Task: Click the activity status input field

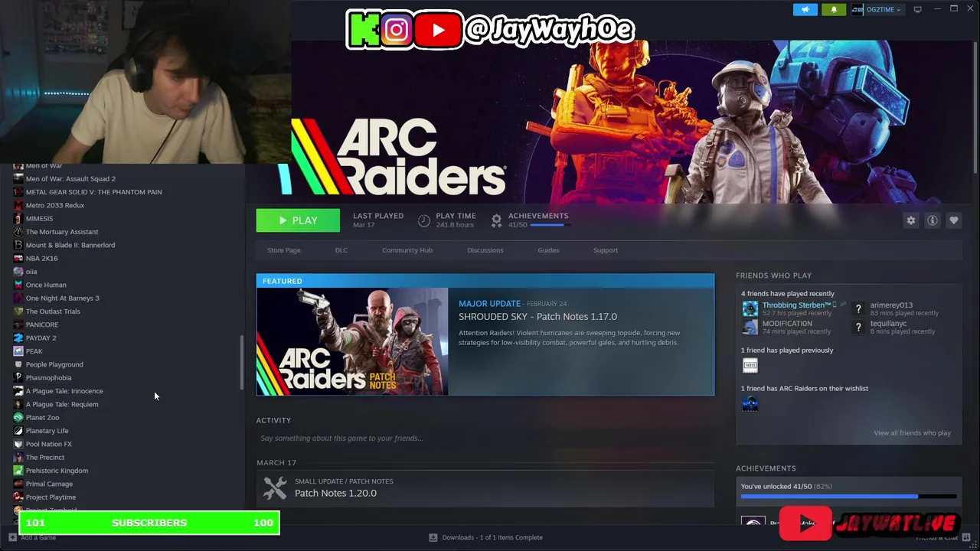Action: (485, 439)
